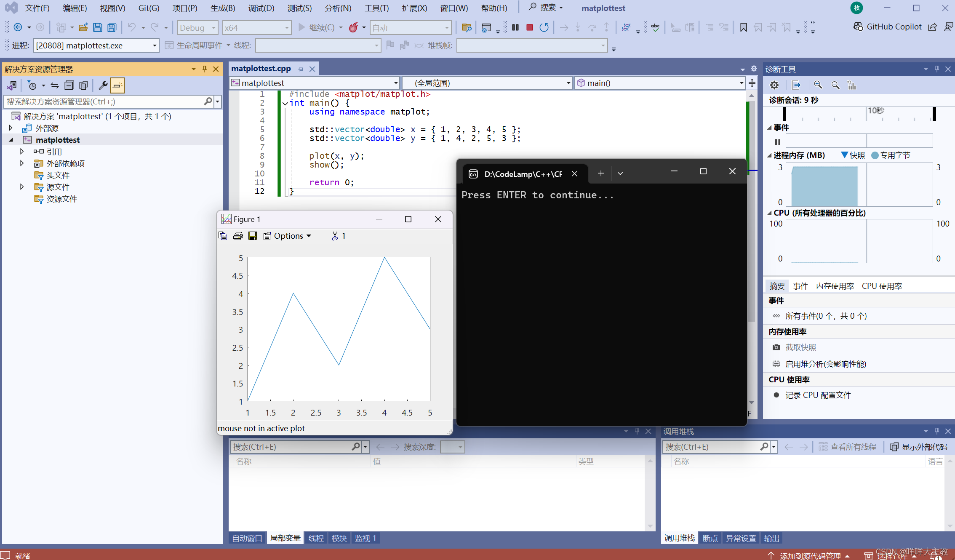Click the zoom in icon in diagnostics tools
Viewport: 955px width, 560px height.
tap(818, 85)
